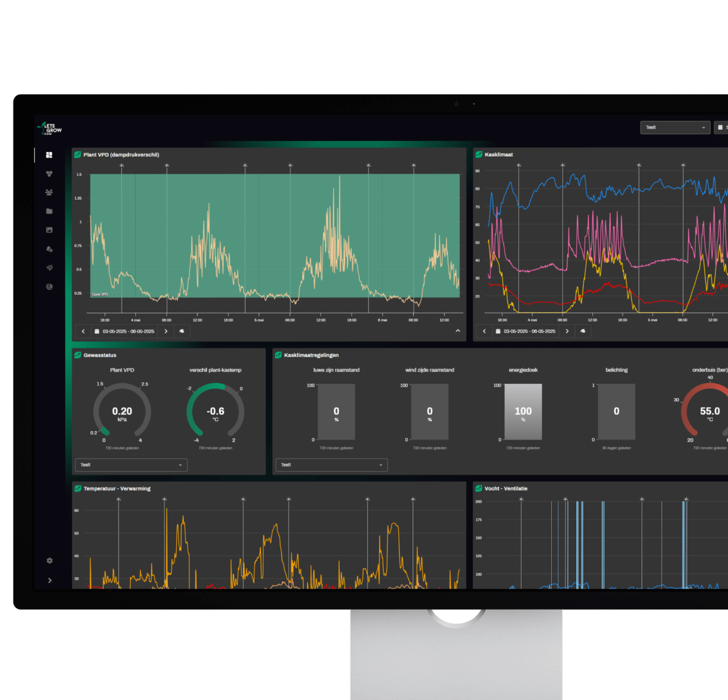Viewport: 728px width, 700px height.
Task: Click the 'verschil plant-kastemp' label
Action: [215, 370]
